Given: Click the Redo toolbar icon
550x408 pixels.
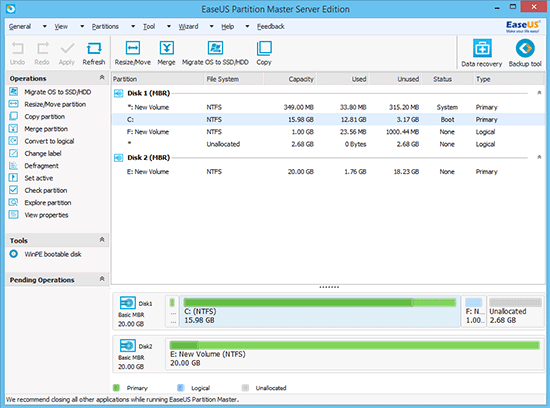Looking at the screenshot, I should [x=42, y=53].
